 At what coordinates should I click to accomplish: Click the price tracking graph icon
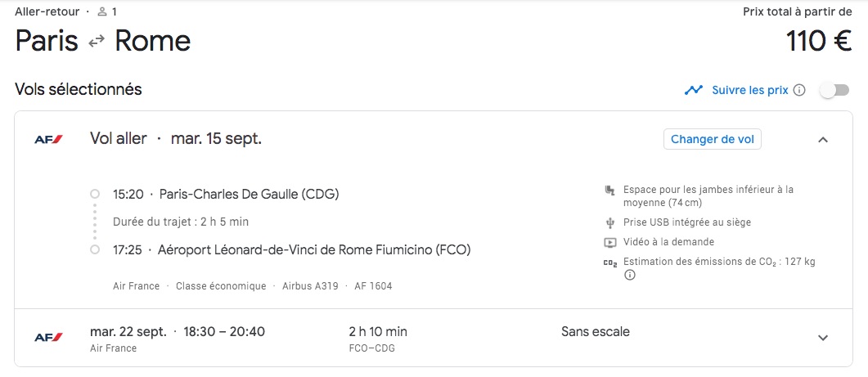click(x=693, y=90)
